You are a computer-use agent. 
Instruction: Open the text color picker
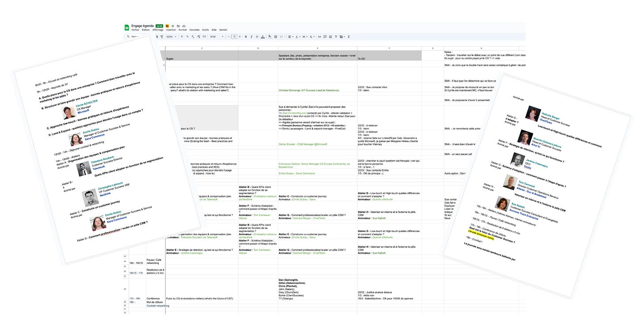pyautogui.click(x=263, y=36)
